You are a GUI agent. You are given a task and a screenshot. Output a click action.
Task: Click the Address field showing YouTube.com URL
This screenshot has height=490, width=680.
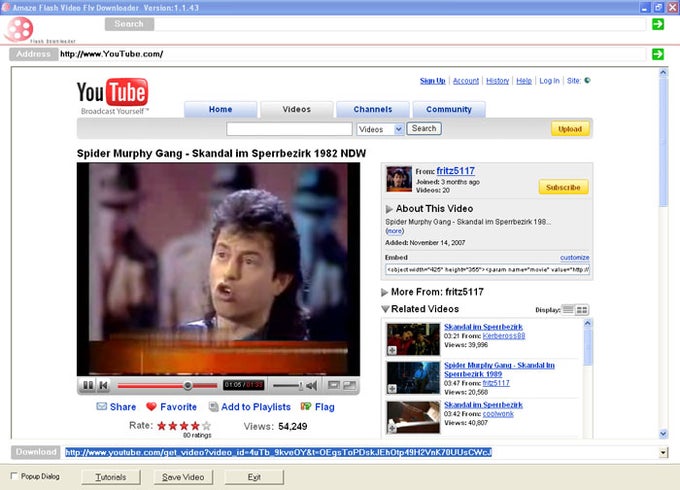tap(352, 54)
